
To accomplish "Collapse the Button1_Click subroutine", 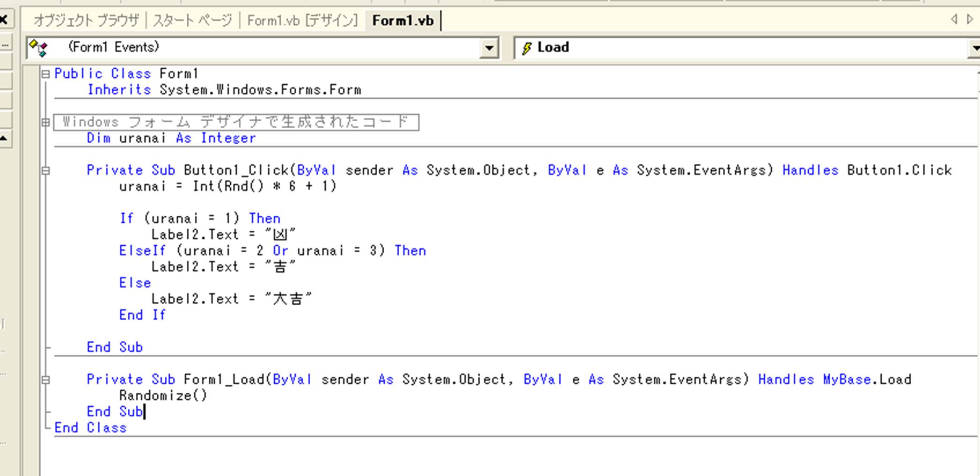I will pyautogui.click(x=45, y=170).
